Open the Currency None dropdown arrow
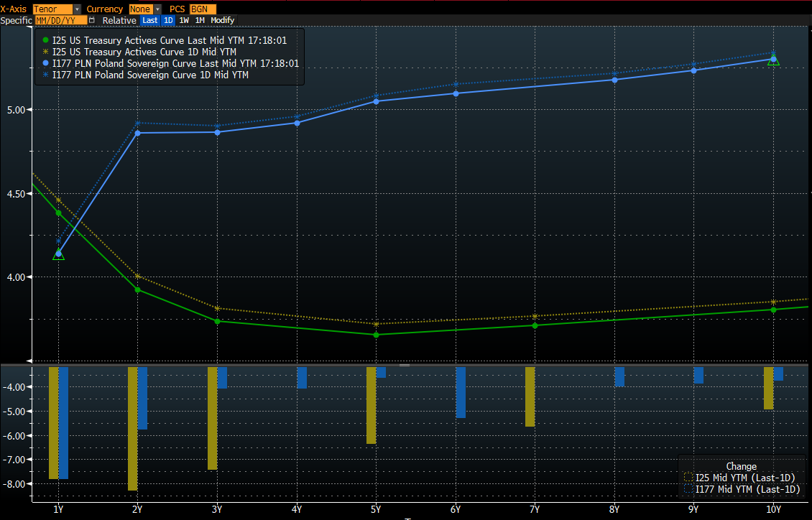 157,9
